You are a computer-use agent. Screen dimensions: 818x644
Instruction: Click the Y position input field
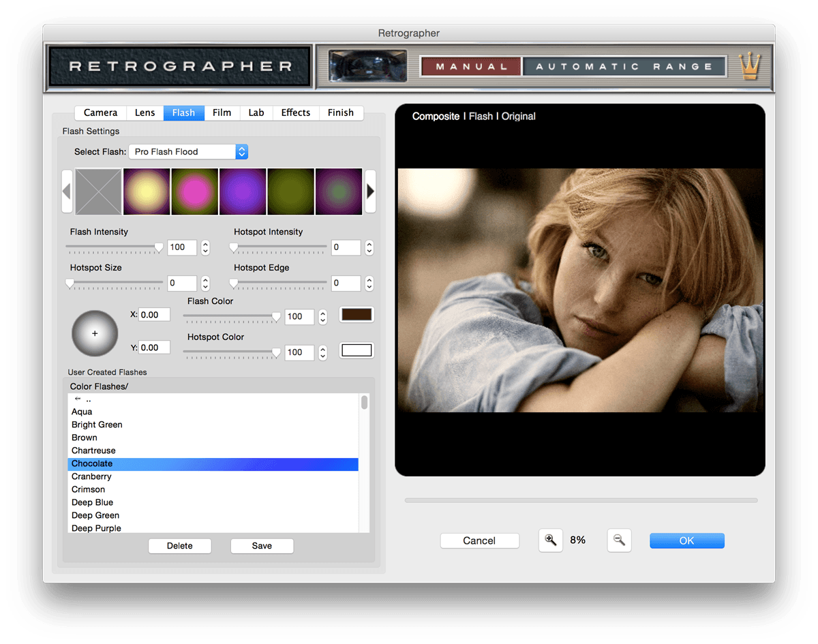(154, 348)
